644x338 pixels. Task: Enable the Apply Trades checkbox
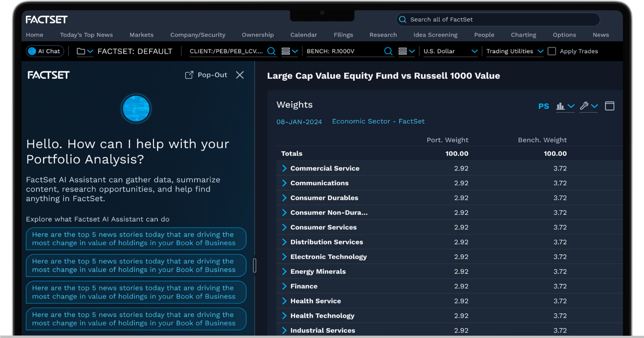(552, 51)
